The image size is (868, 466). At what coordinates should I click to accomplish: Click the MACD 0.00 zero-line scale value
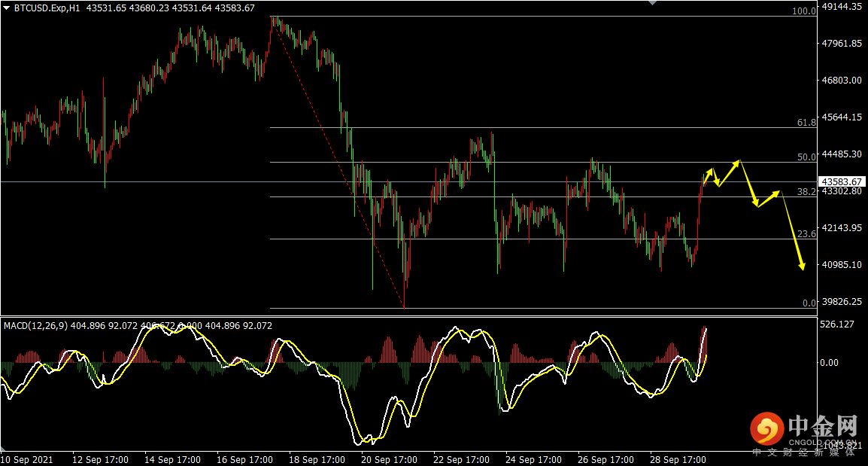click(x=829, y=362)
